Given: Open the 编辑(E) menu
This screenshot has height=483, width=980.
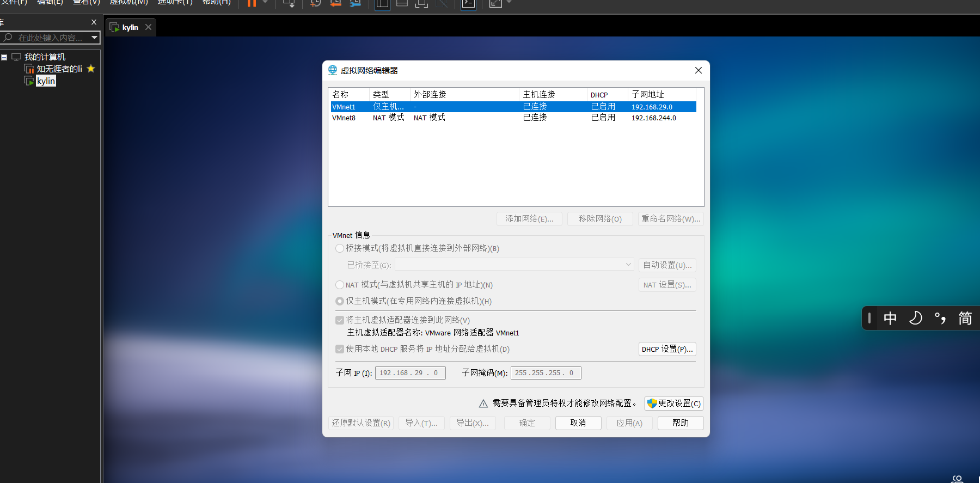Looking at the screenshot, I should (x=50, y=2).
